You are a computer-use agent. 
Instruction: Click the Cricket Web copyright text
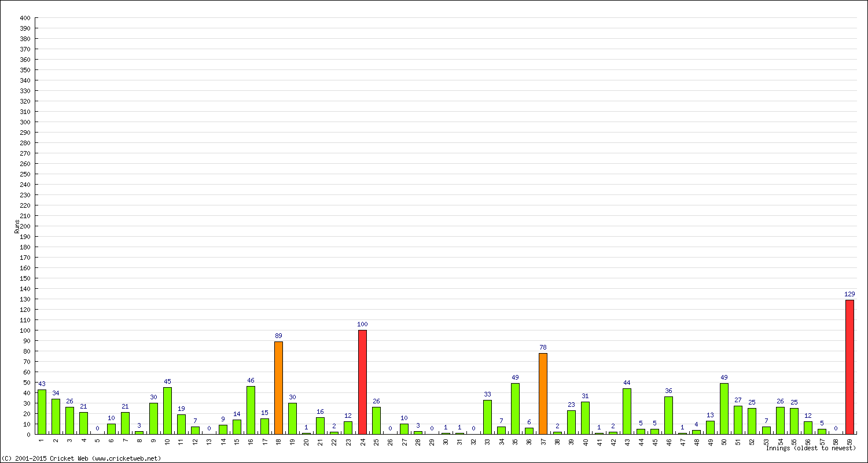(x=81, y=458)
